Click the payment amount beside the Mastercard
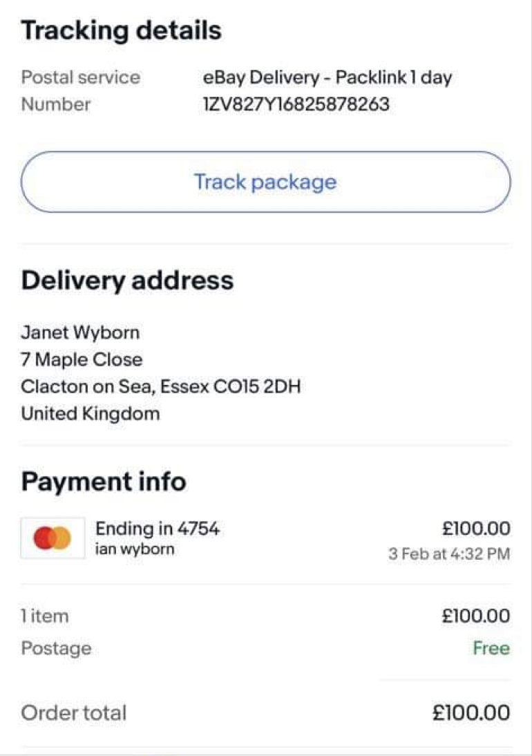This screenshot has height=756, width=532. click(x=476, y=529)
